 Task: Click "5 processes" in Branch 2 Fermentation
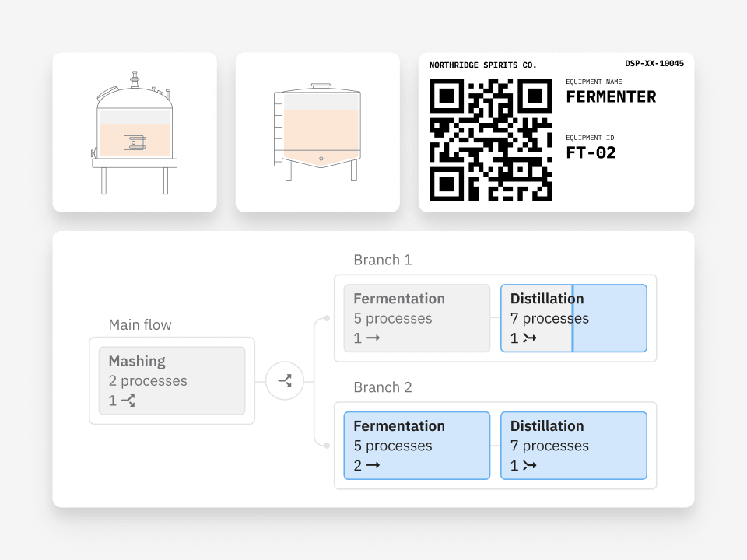tap(393, 446)
